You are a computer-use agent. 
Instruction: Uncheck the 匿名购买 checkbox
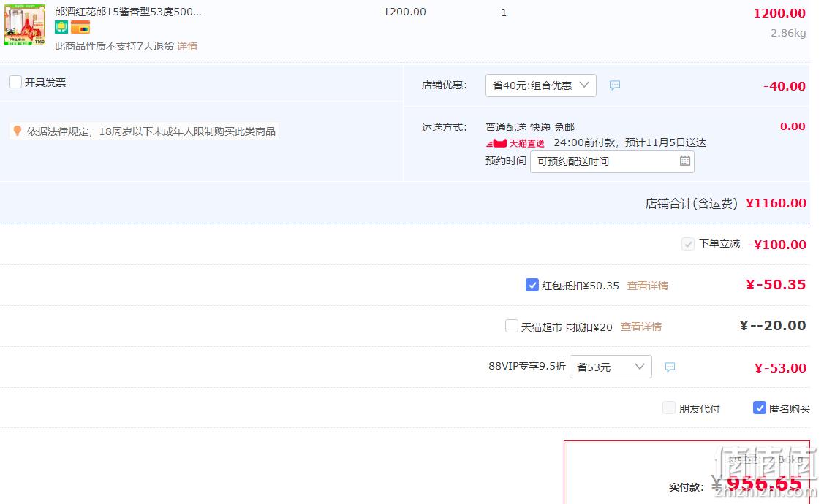(x=760, y=408)
